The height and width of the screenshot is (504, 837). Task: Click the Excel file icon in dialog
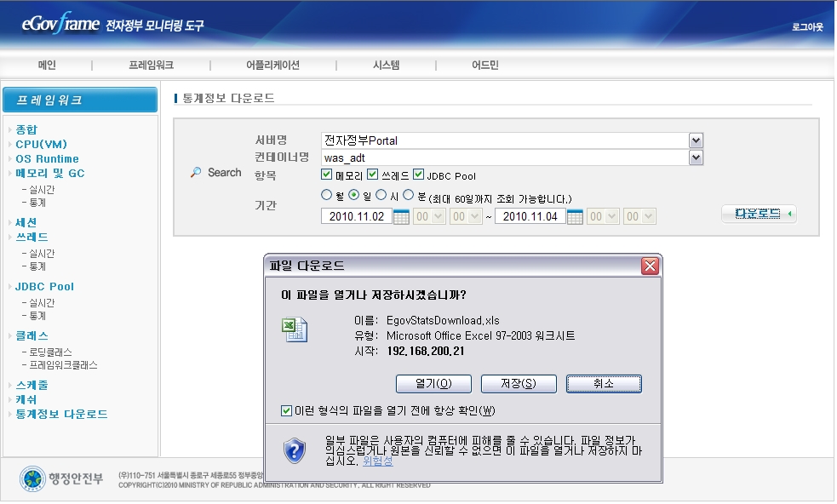(x=295, y=330)
